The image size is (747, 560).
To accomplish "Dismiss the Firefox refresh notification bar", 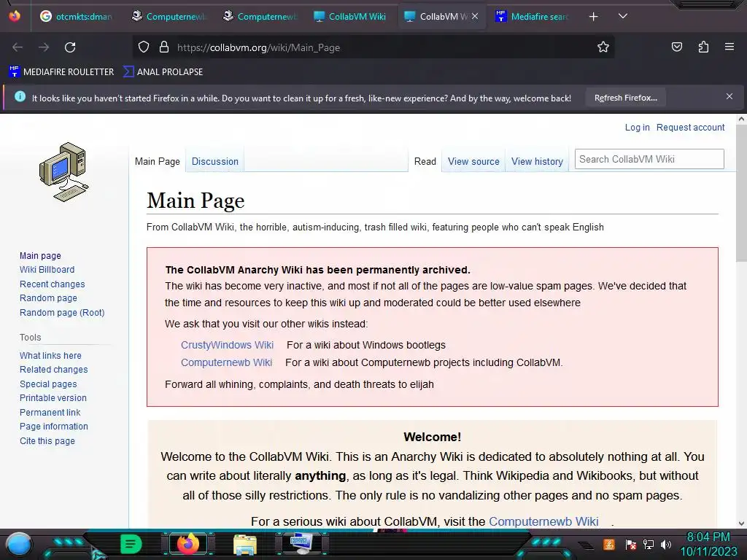I will pos(729,97).
